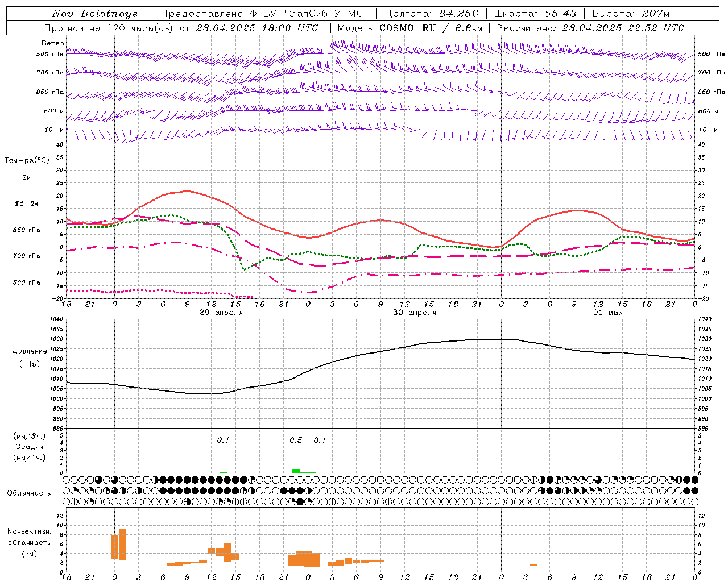Click the model name COSMO-RU
This screenshot has height=582, width=728.
click(407, 28)
